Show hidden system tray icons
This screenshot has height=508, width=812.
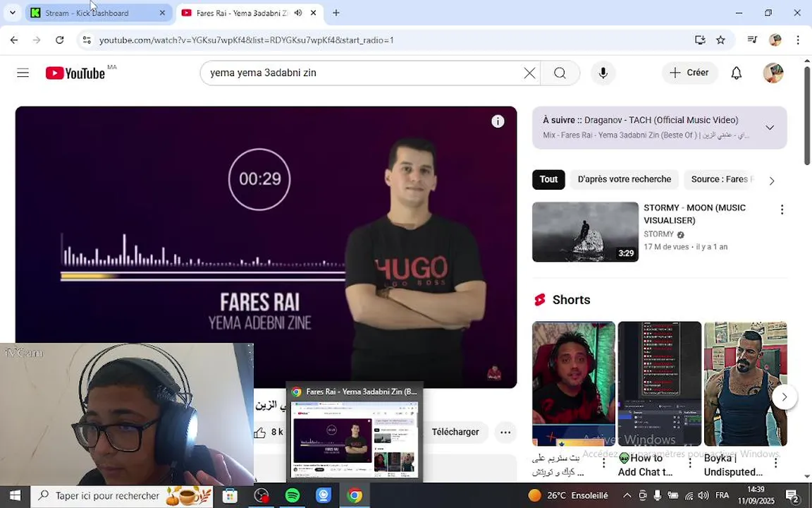click(x=627, y=495)
